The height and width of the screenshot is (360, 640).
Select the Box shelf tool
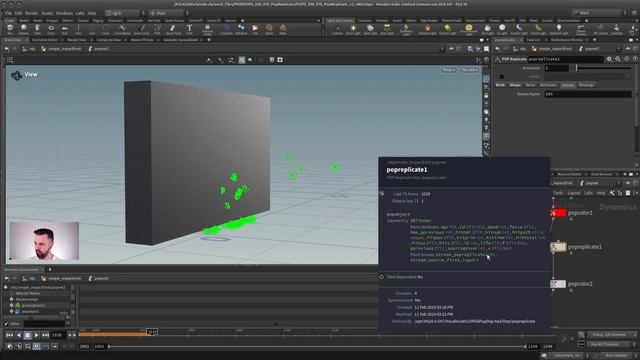10,29
